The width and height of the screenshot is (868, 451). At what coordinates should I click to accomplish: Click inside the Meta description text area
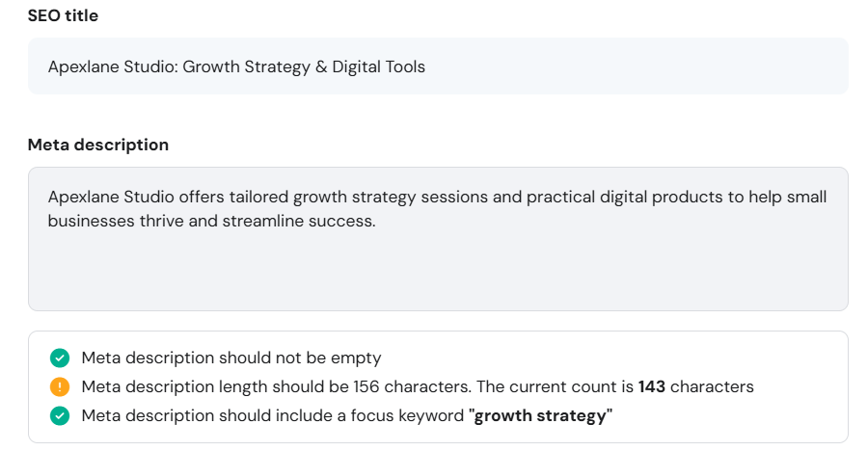coord(438,239)
